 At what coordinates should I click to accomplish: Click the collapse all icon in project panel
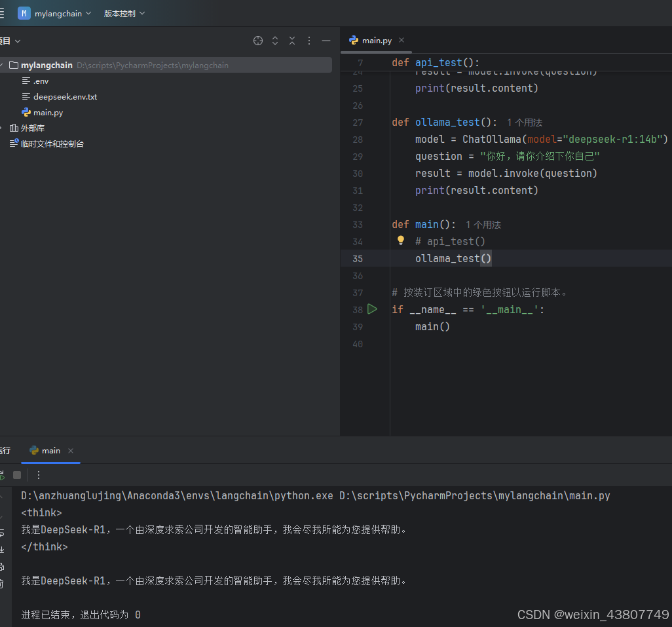coord(292,41)
